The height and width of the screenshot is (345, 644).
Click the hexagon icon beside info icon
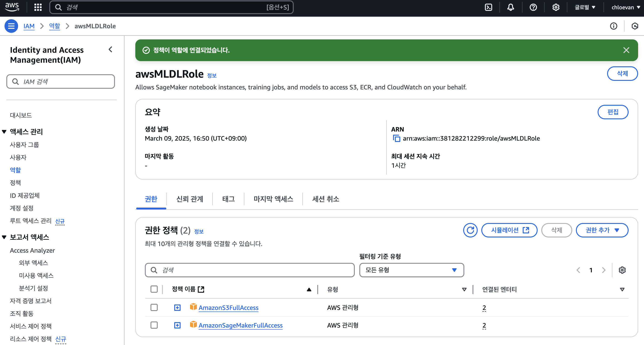634,26
